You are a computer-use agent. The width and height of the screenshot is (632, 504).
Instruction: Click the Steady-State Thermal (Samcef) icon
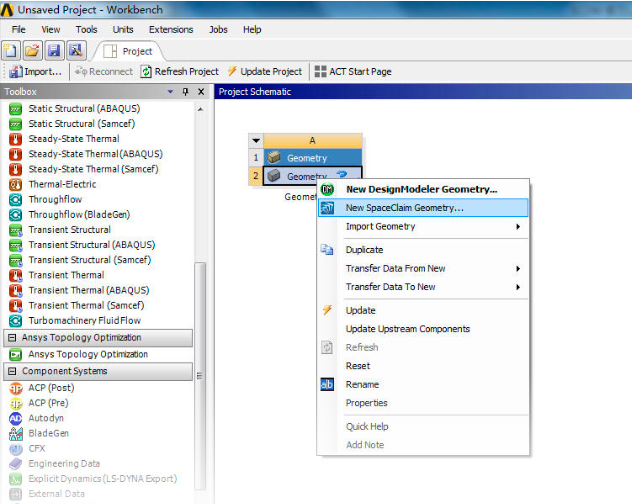pos(15,169)
